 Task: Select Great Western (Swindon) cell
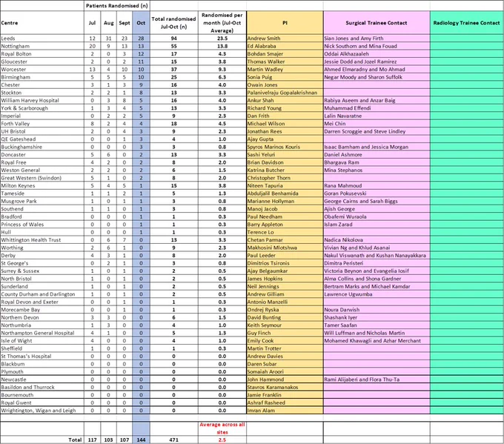42,178
